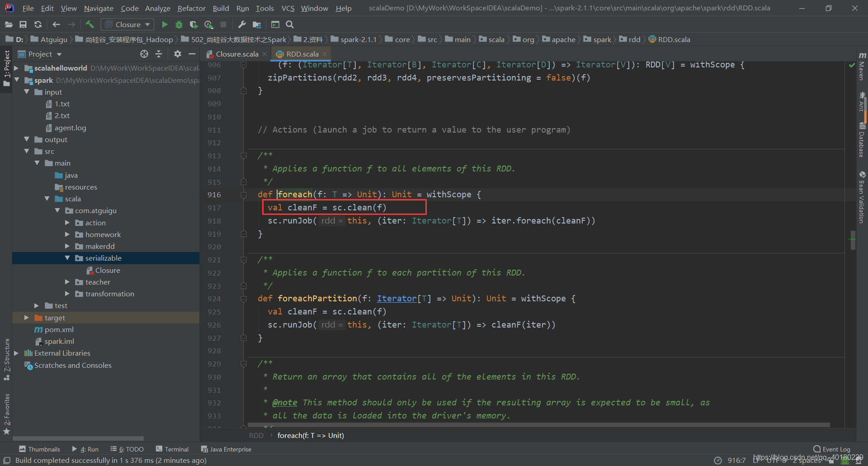Expand the transformation package

(x=67, y=294)
